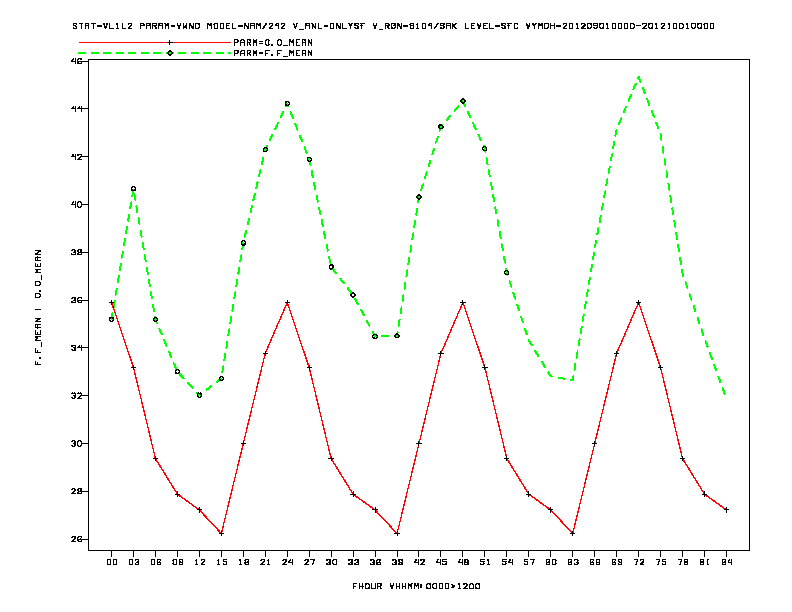Click y-axis tick label 34
Image resolution: width=792 pixels, height=612 pixels.
tap(77, 348)
